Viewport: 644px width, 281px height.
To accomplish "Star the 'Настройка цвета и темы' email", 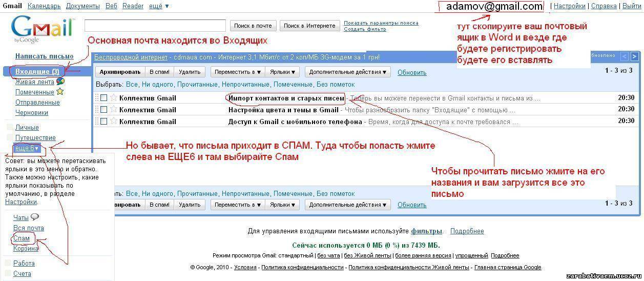I will pos(114,110).
